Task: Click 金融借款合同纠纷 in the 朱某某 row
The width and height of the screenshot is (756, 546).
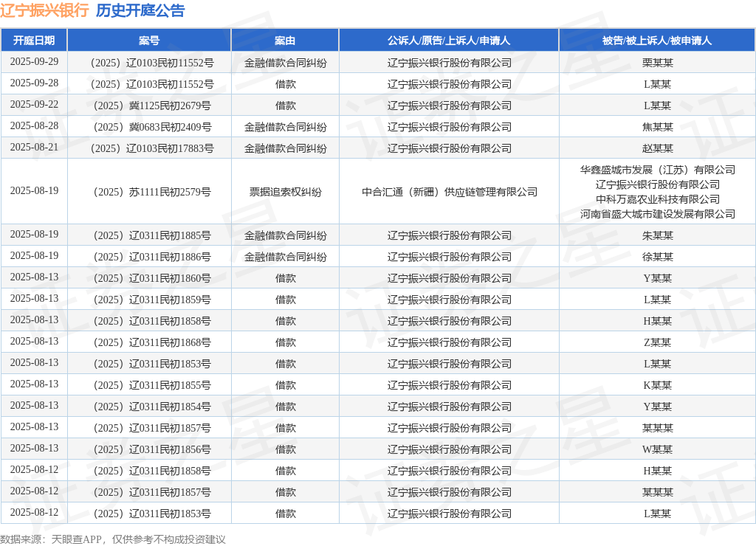Action: click(286, 235)
